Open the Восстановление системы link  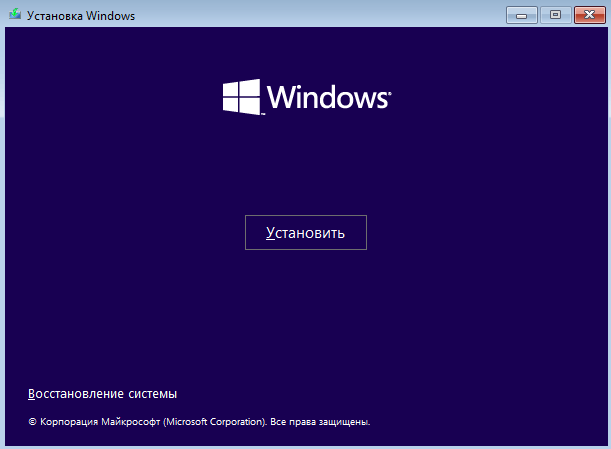[x=102, y=394]
